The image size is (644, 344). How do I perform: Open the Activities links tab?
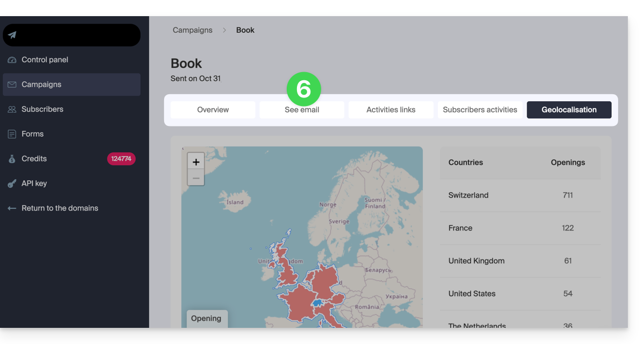391,110
